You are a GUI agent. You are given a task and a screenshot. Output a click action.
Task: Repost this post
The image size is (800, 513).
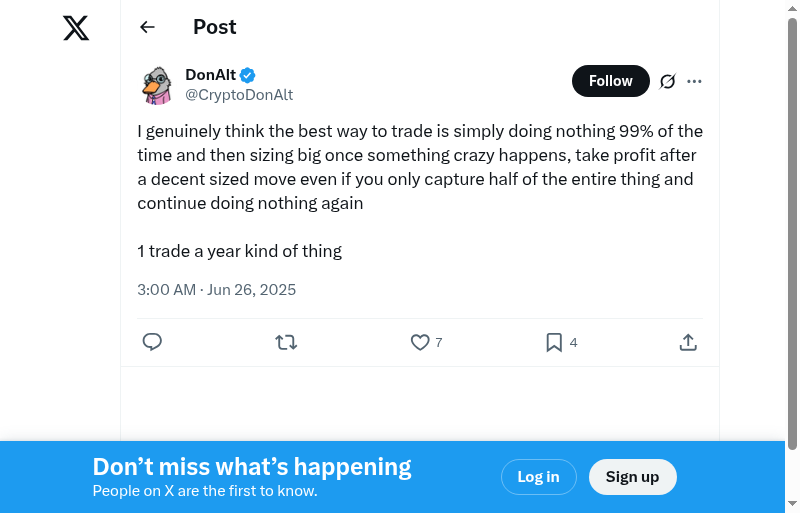[x=286, y=342]
